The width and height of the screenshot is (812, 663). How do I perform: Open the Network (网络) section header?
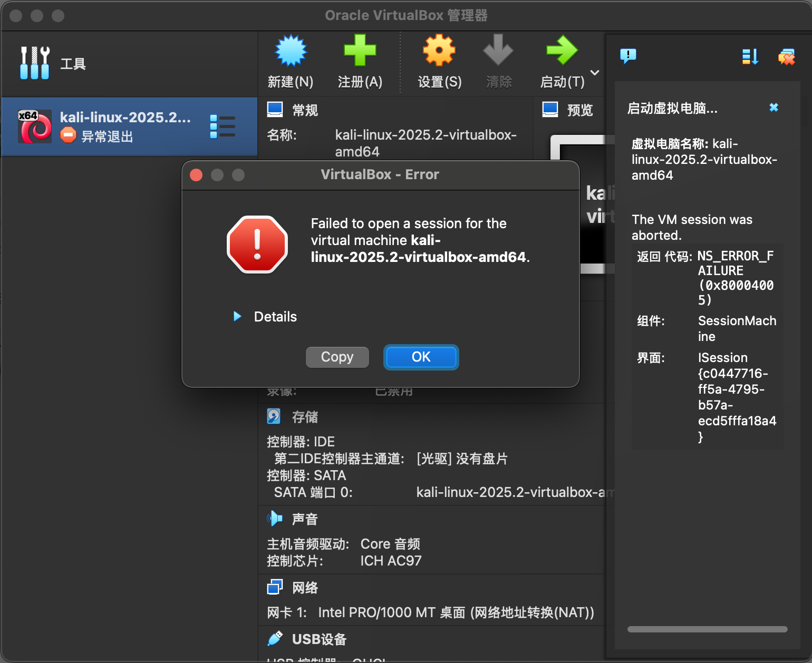click(x=305, y=588)
